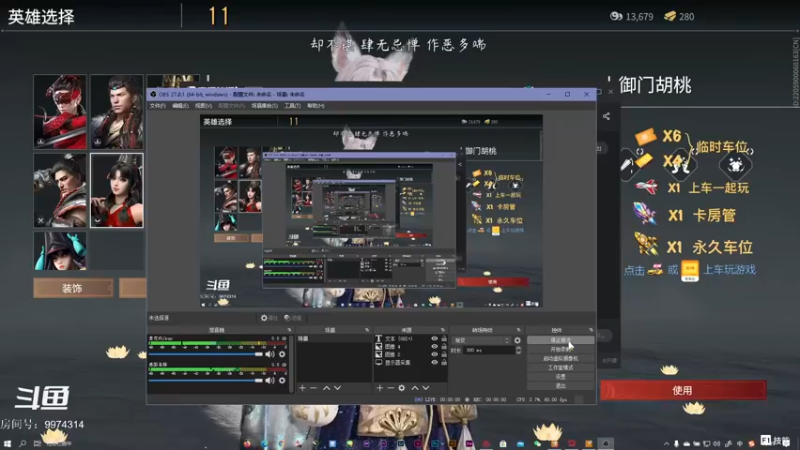Adjust the first mixer volume slider
This screenshot has width=800, height=450.
[x=206, y=354]
